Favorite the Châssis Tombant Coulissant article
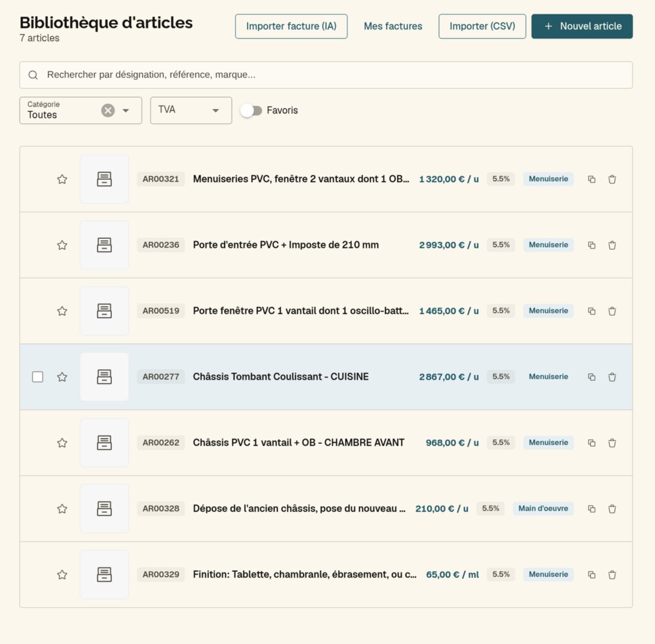The width and height of the screenshot is (655, 644). 63,377
